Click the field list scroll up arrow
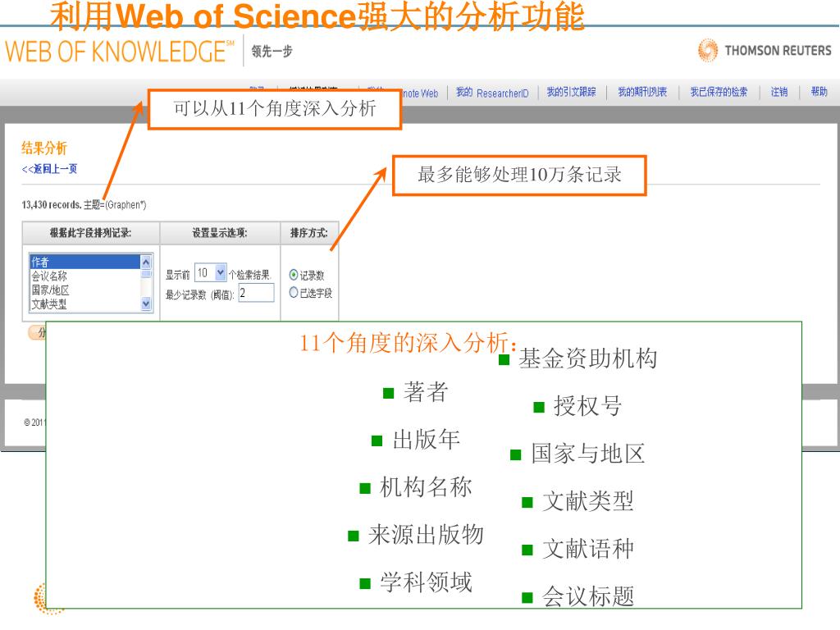The image size is (840, 630). coord(146,262)
